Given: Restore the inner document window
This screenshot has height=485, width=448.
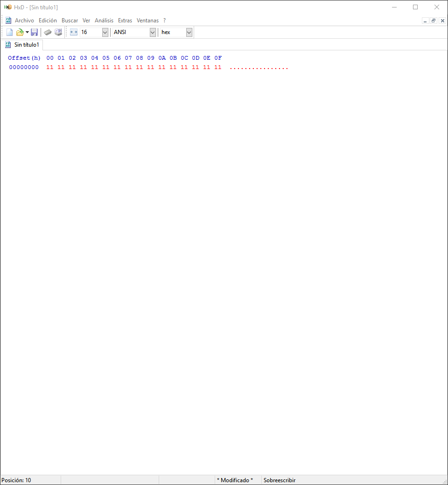Looking at the screenshot, I should point(434,21).
